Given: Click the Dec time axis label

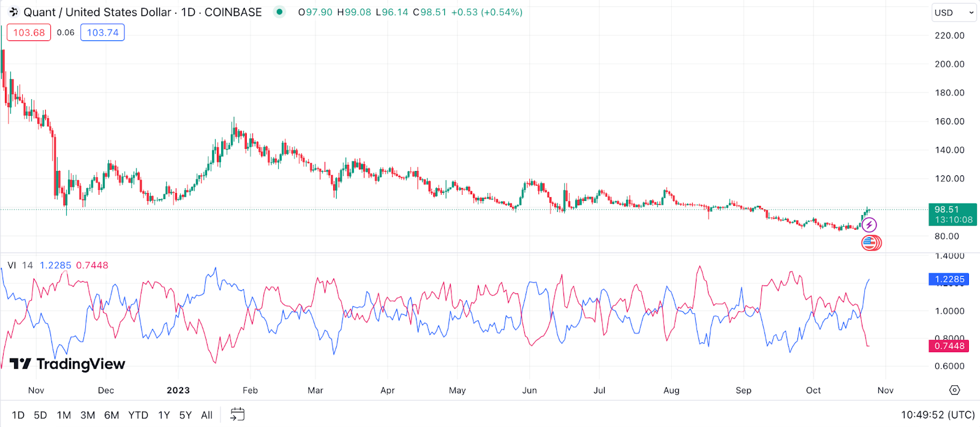Looking at the screenshot, I should pos(106,390).
